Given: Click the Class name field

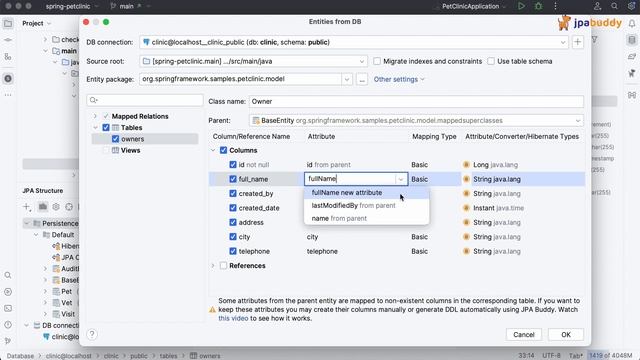Looking at the screenshot, I should [416, 101].
